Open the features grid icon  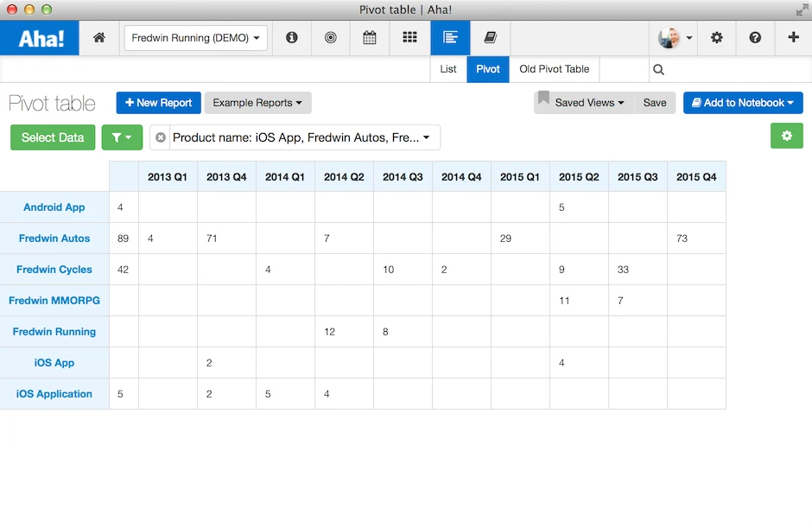(x=409, y=37)
